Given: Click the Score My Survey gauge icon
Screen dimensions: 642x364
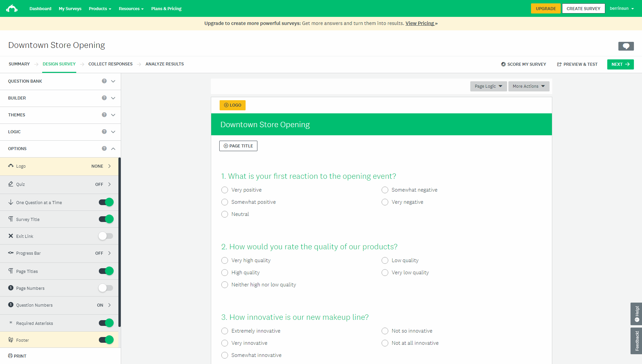Looking at the screenshot, I should pyautogui.click(x=503, y=64).
